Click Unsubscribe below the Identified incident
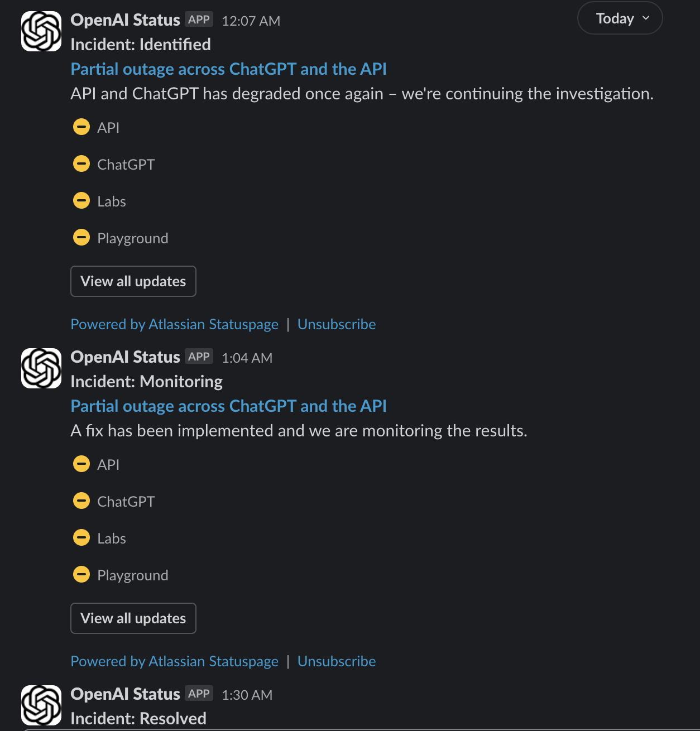The image size is (700, 731). 337,324
